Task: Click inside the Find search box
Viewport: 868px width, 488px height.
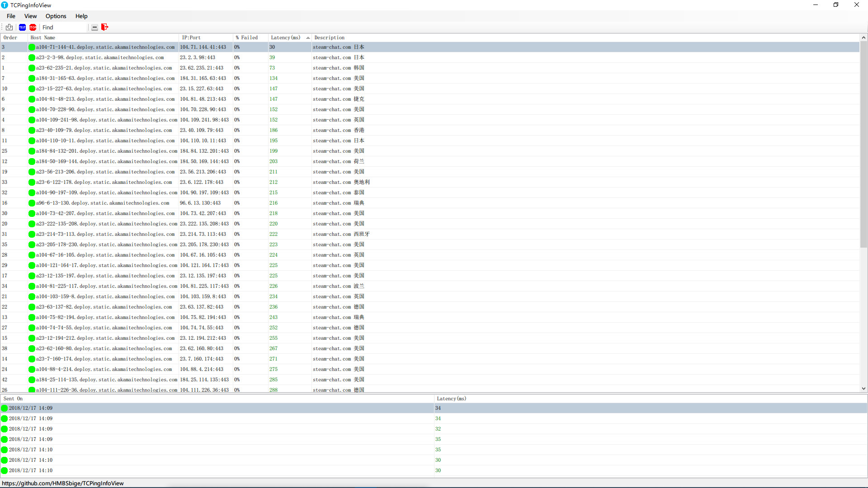Action: pyautogui.click(x=63, y=27)
